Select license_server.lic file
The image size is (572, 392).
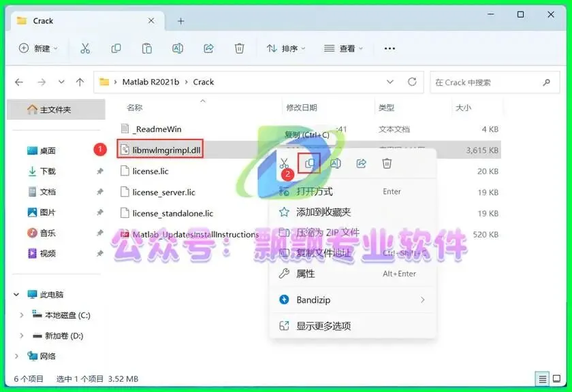[x=157, y=192]
